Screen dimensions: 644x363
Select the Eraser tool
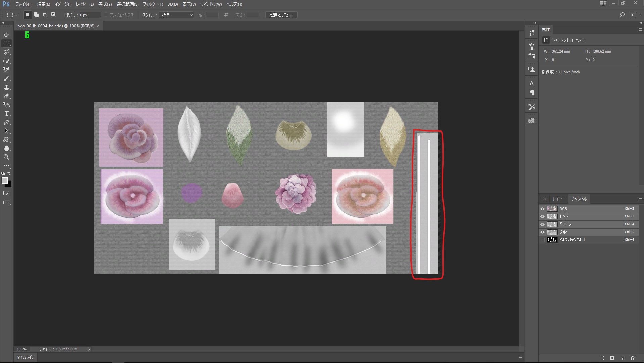pyautogui.click(x=6, y=96)
